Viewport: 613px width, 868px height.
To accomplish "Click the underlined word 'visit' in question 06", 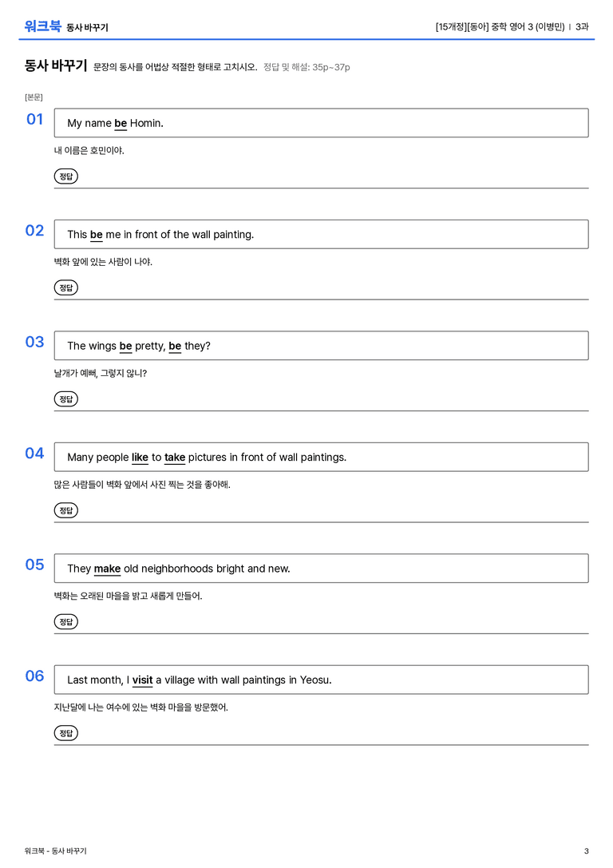I will coord(142,680).
